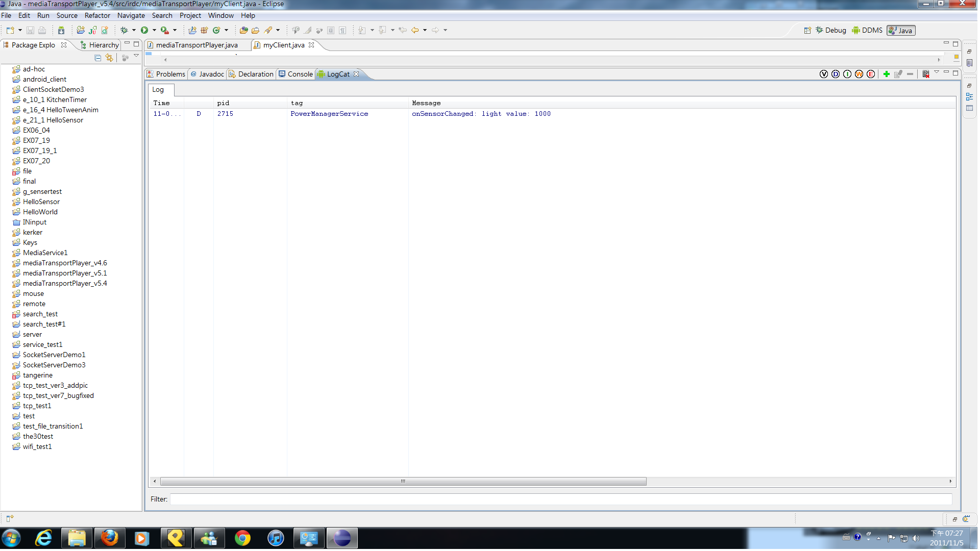
Task: Open the Search dropdown arrow
Action: (x=278, y=31)
